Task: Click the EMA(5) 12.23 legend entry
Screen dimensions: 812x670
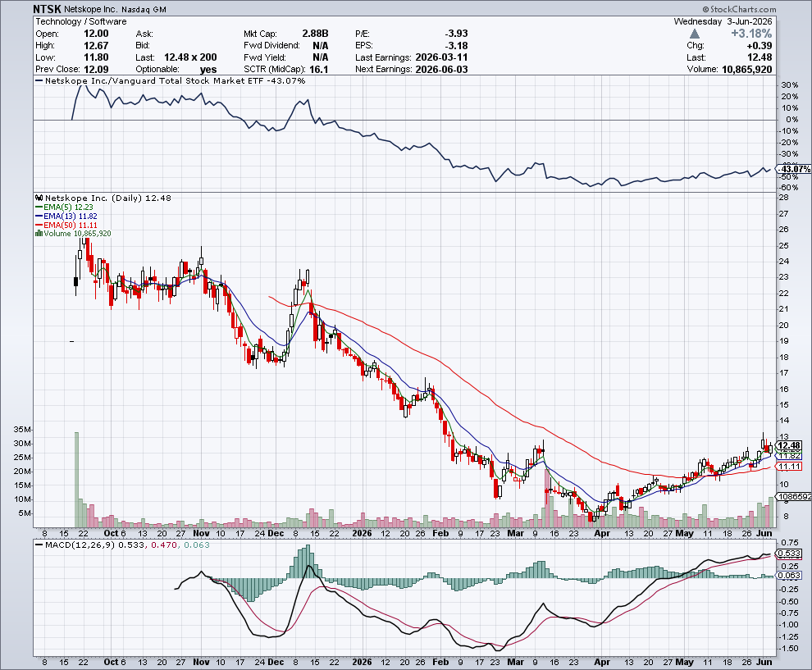Action: [x=64, y=207]
